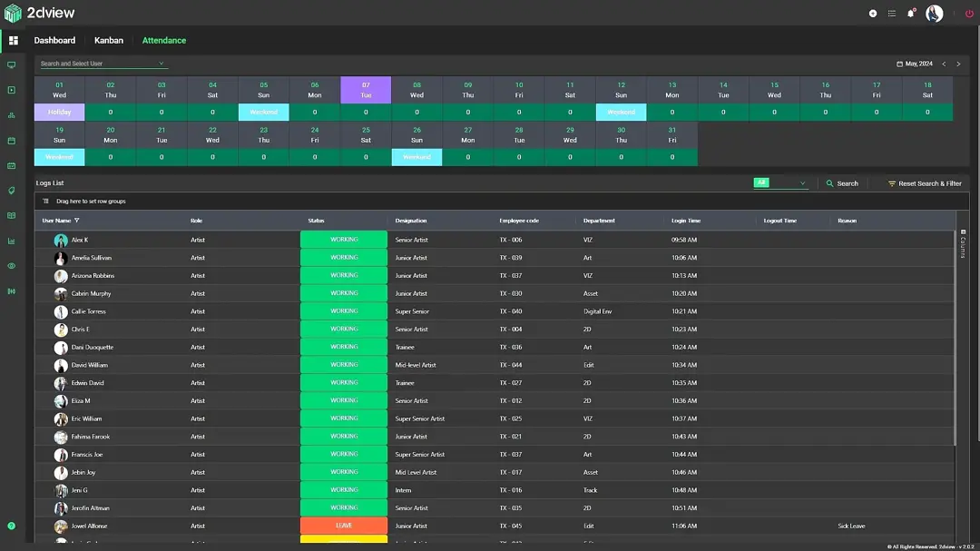Open the Search and Select User dropdown
The image size is (980, 551).
coord(103,64)
